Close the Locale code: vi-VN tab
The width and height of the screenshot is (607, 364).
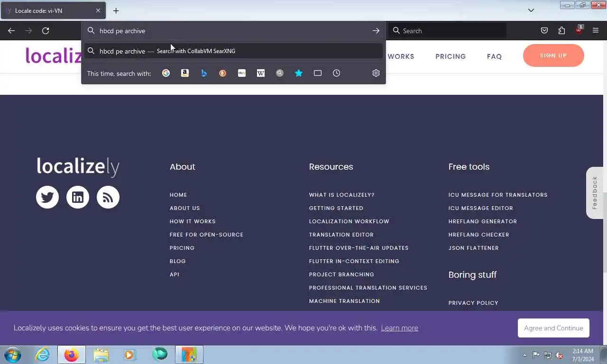(x=98, y=10)
